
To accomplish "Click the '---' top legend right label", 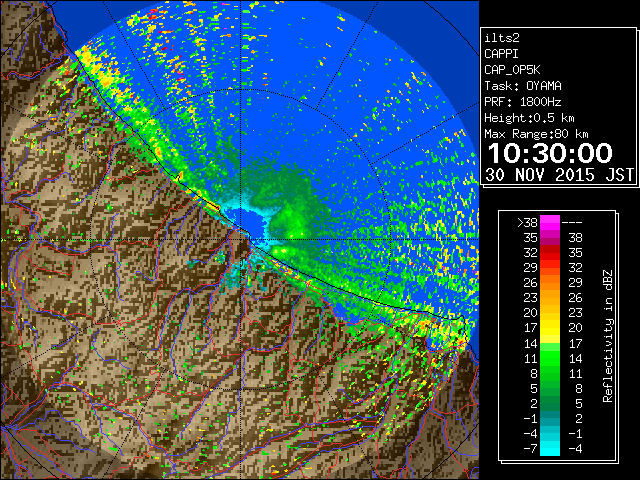I will coord(572,223).
